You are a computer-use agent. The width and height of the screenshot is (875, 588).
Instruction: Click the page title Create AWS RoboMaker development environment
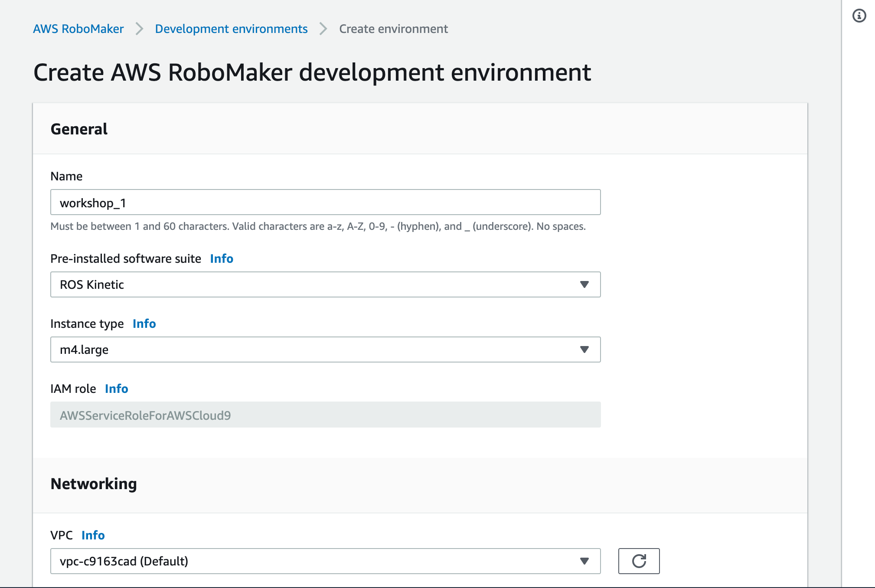(312, 72)
